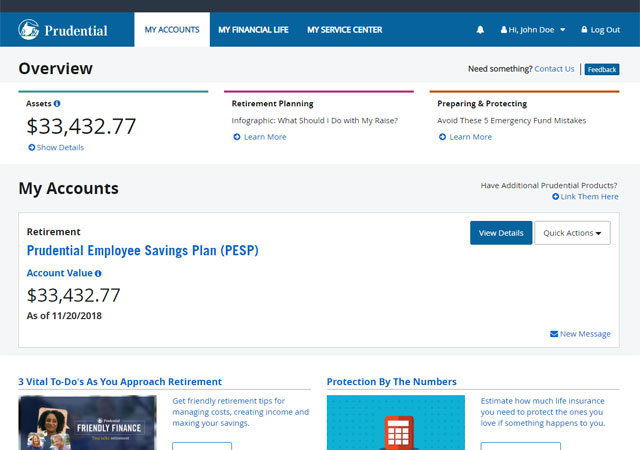
Task: Click Link Them Here link
Action: click(589, 197)
